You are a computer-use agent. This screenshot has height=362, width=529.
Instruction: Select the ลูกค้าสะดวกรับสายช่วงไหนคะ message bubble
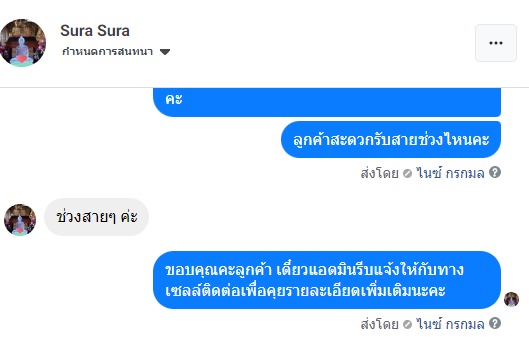click(391, 139)
